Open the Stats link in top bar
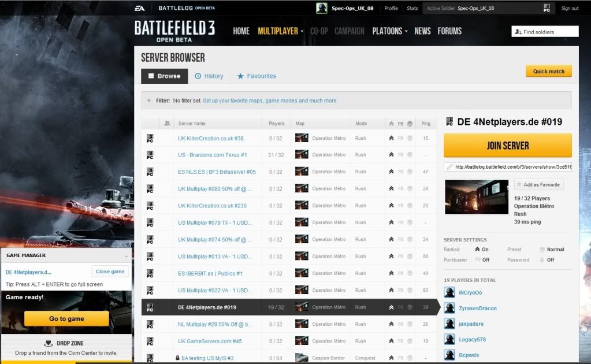The height and width of the screenshot is (364, 591). click(x=412, y=8)
